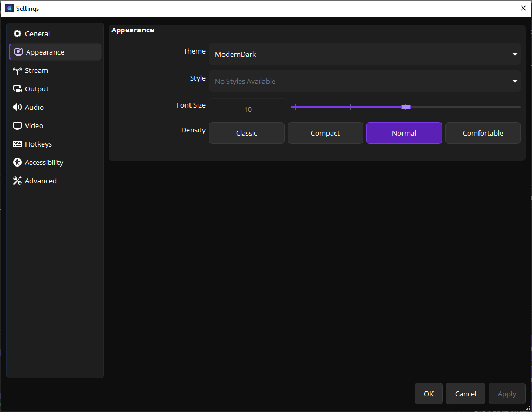This screenshot has width=532, height=412.
Task: Click the Font Size slider's unfilled track
Action: (x=465, y=107)
